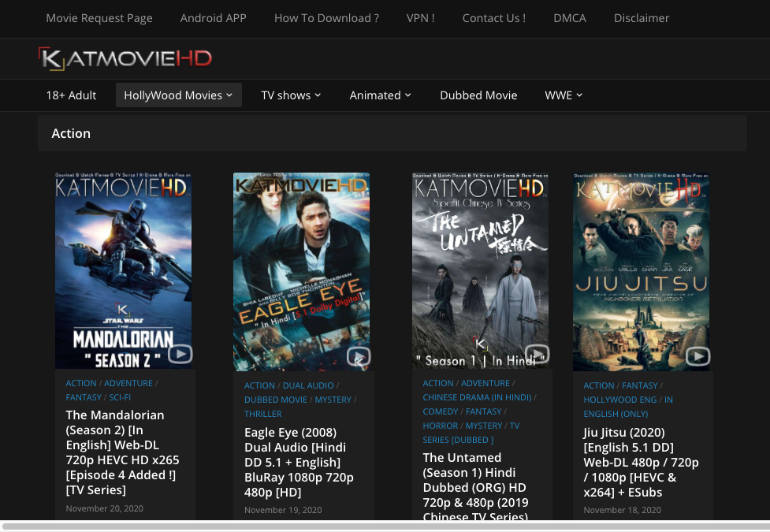770x532 pixels.
Task: Click MYSTERY tag under Eagle Eye
Action: point(333,400)
